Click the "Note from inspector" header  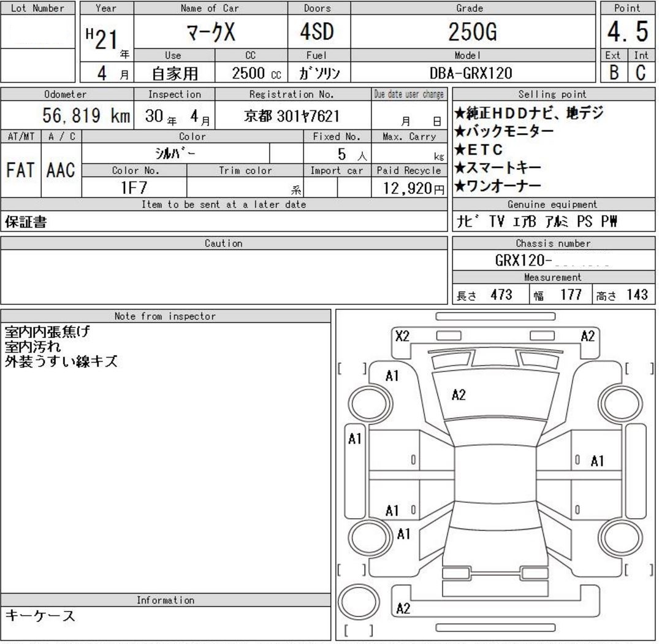click(165, 316)
